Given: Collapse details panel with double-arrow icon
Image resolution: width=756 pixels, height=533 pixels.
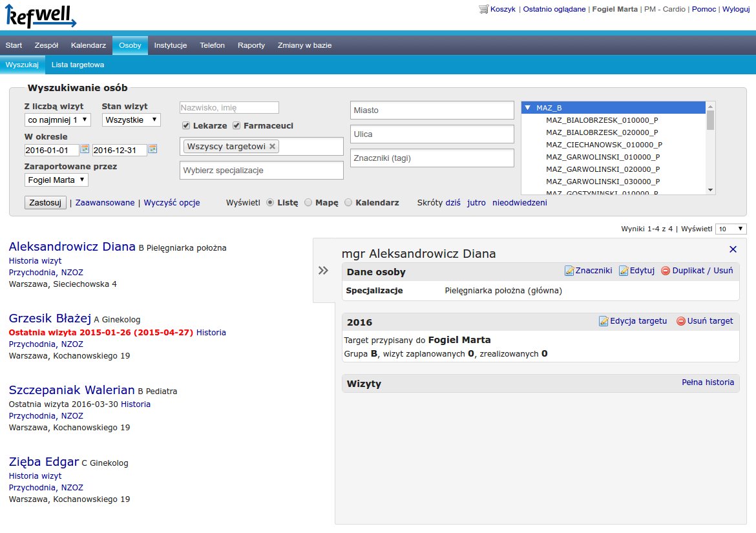Looking at the screenshot, I should pos(323,270).
